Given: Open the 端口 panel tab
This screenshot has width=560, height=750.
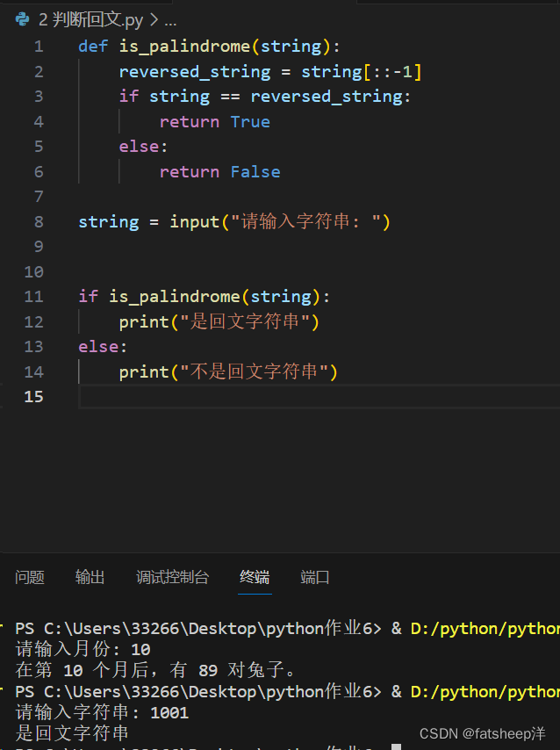Looking at the screenshot, I should (315, 577).
